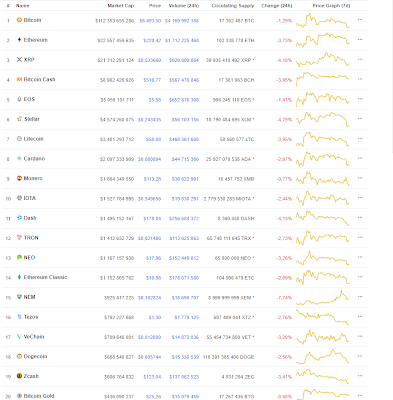Screen dimensions: 393x400
Task: Click the XRP logo icon
Action: [x=19, y=60]
